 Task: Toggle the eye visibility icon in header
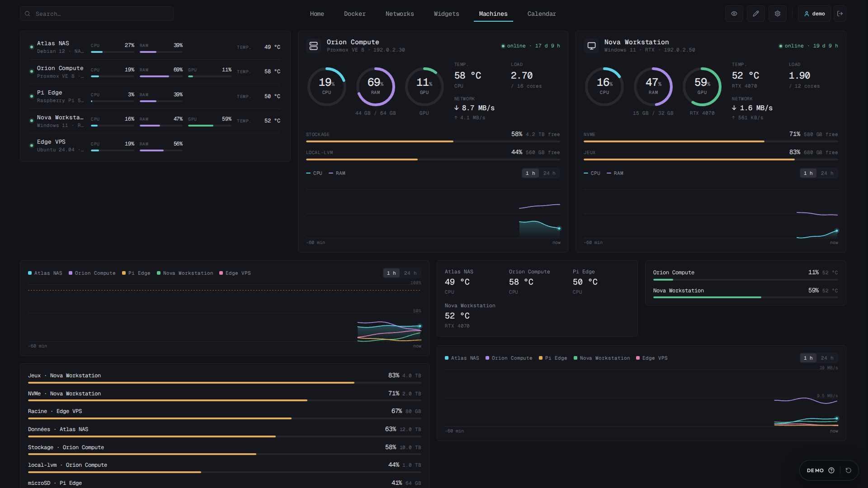tap(734, 14)
